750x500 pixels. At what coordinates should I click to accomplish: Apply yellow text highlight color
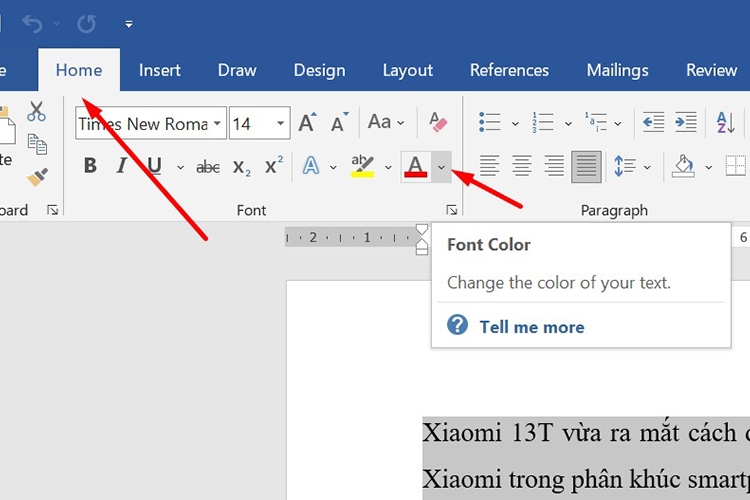coord(363,166)
